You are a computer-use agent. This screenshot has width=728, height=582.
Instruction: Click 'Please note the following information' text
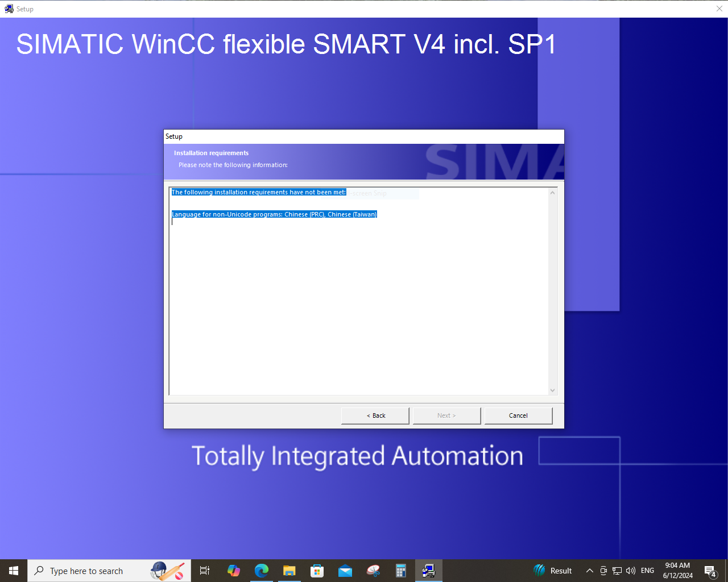pos(233,165)
